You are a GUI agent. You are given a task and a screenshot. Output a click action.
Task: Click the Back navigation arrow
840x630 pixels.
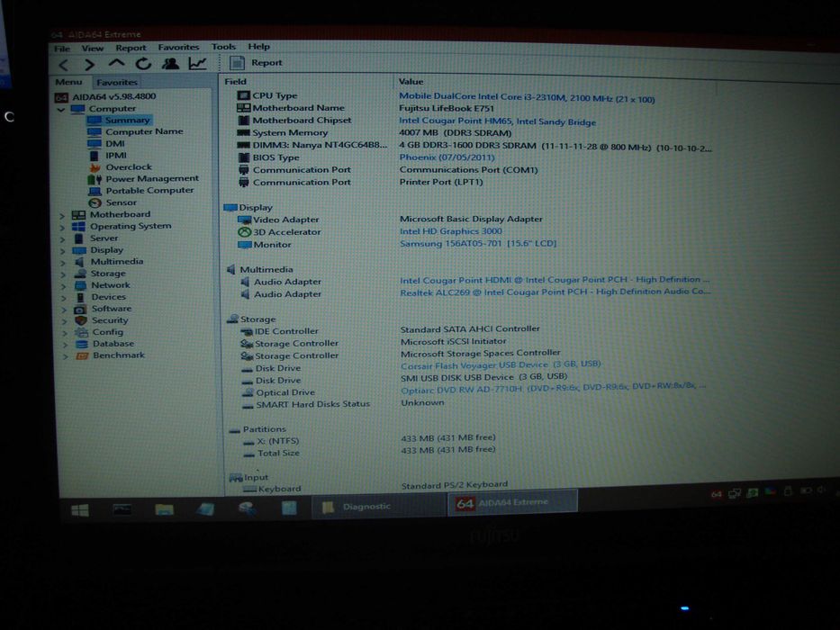click(64, 66)
